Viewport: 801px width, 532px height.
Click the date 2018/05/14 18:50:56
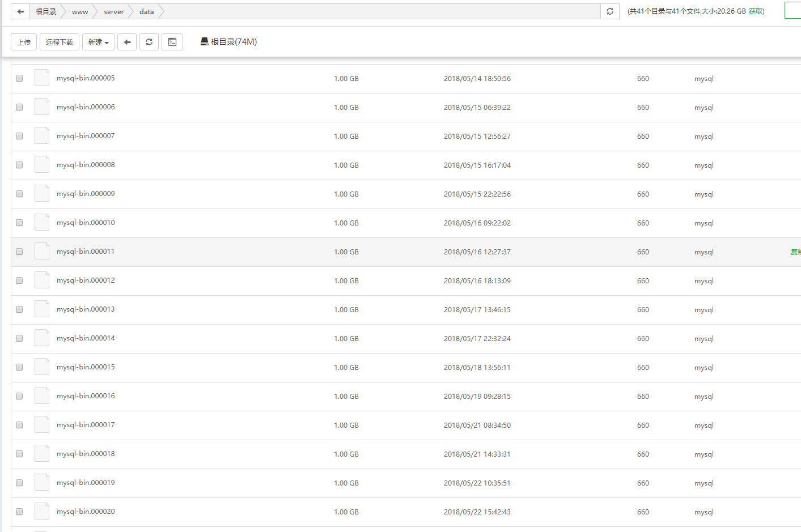477,79
